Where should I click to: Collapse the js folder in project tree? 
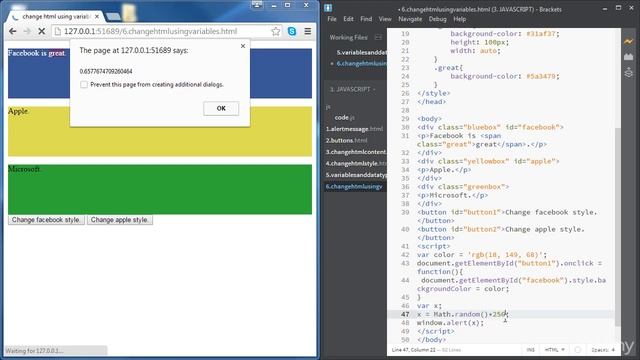coord(328,107)
